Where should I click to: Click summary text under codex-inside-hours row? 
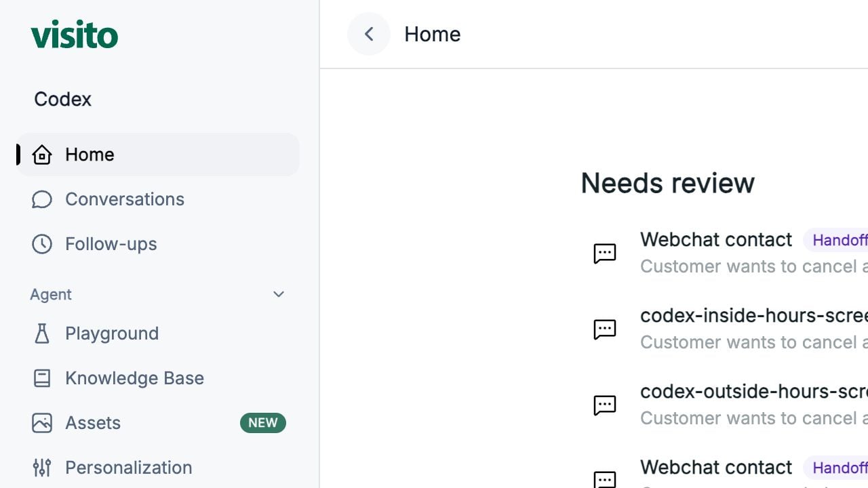coord(754,342)
